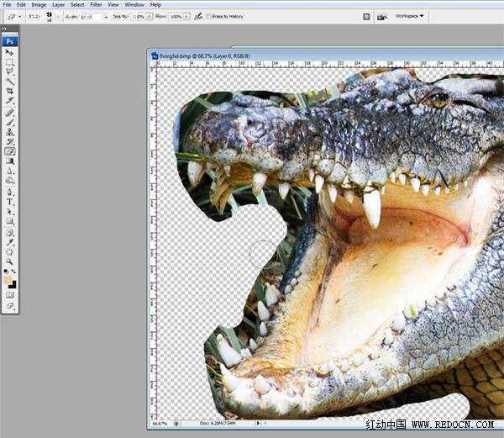Select the Zoom magnifier tool

[10, 261]
